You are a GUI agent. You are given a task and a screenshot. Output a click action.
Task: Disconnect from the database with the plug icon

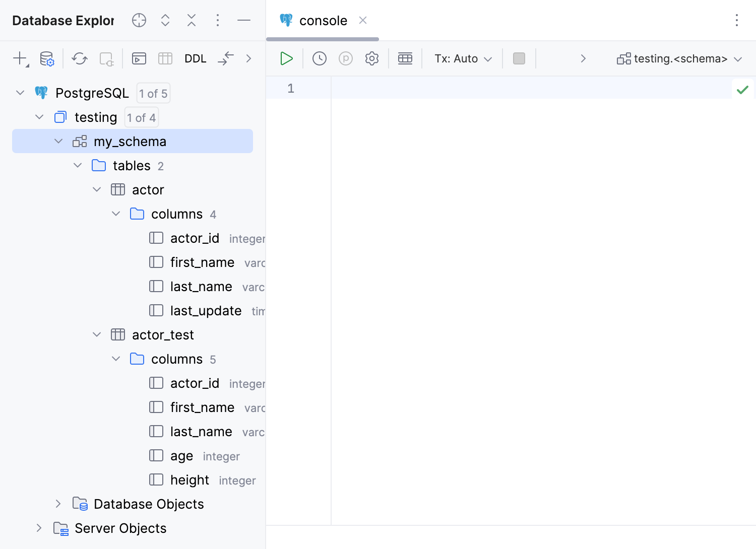click(x=106, y=58)
